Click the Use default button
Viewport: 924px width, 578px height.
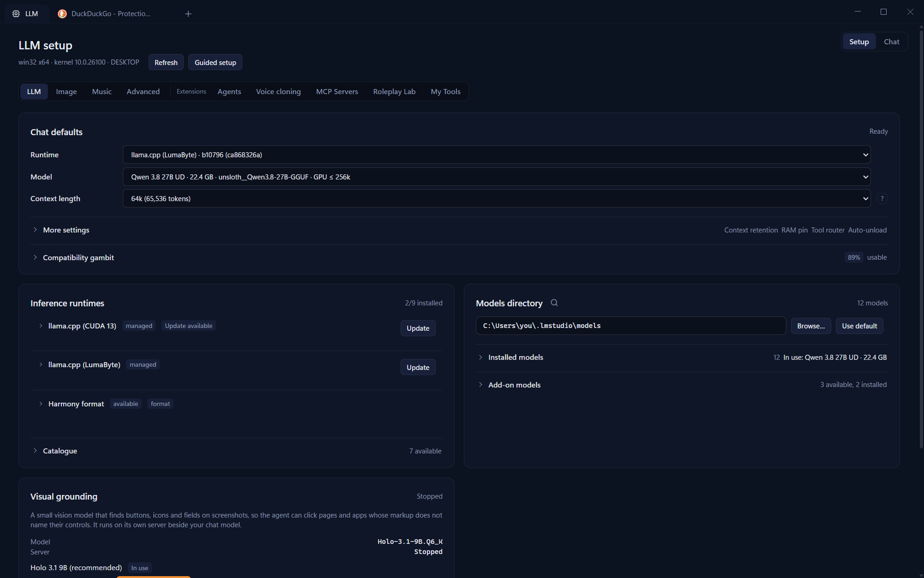tap(859, 326)
